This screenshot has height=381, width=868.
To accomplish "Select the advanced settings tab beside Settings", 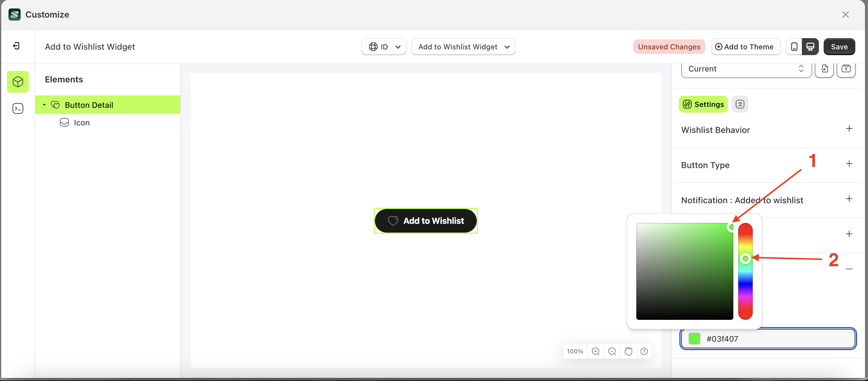I will 740,104.
